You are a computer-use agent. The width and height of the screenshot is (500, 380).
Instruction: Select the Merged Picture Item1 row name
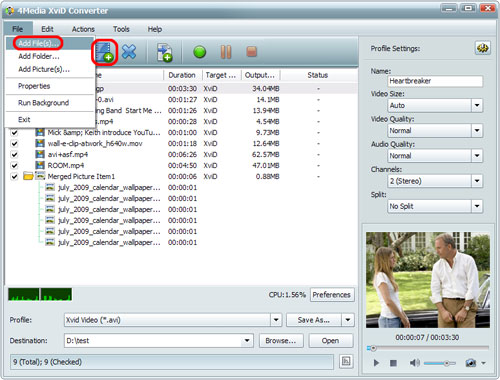pyautogui.click(x=81, y=176)
